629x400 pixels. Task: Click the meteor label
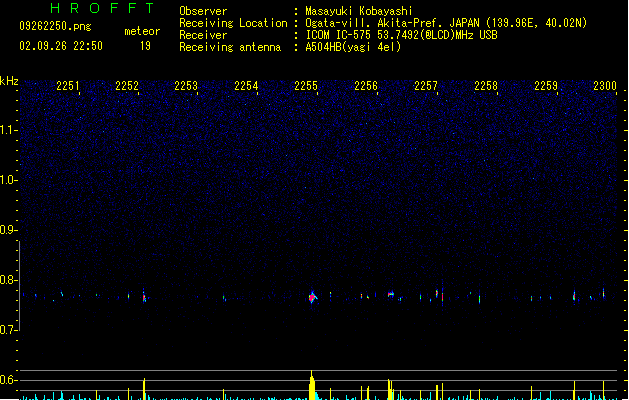tap(142, 31)
